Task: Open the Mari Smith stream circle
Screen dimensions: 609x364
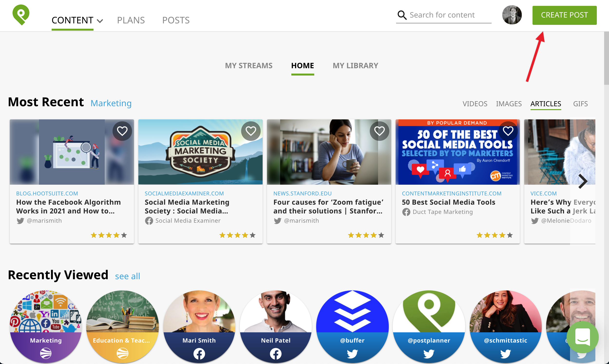Action: [x=199, y=326]
